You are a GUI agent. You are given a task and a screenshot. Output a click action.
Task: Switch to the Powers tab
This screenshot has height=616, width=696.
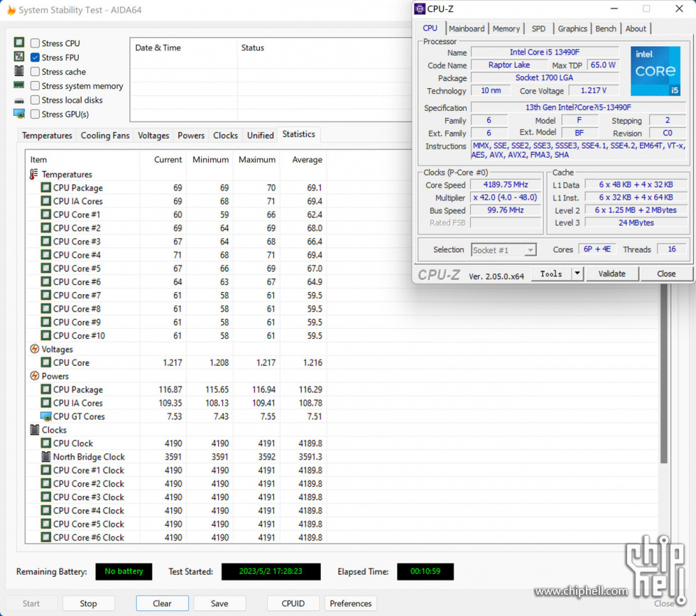point(191,136)
